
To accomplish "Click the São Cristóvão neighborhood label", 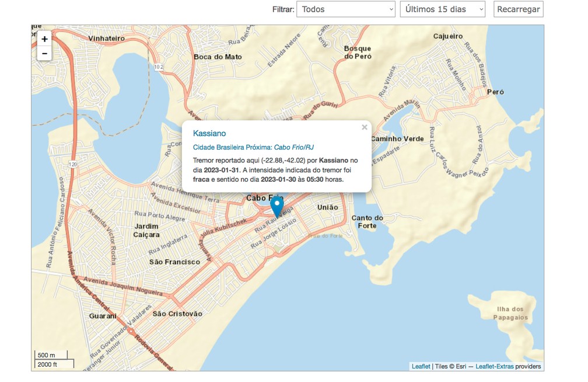I will [x=177, y=314].
